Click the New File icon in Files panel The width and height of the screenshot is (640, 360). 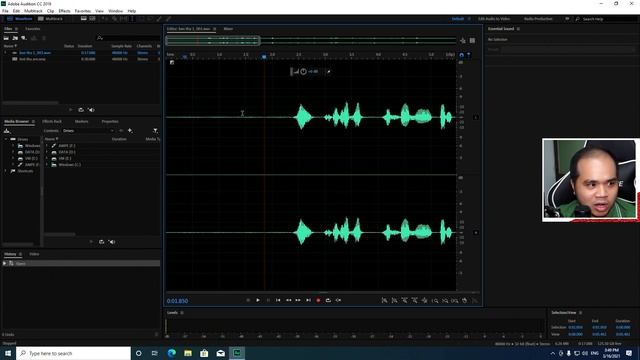[x=24, y=38]
